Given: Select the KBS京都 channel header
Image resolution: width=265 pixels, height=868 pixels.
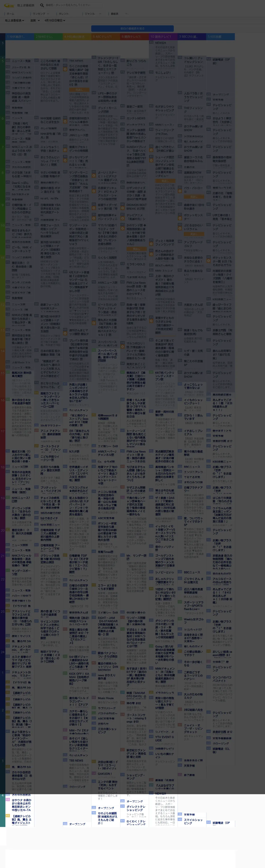Looking at the screenshot, I should tap(220, 37).
